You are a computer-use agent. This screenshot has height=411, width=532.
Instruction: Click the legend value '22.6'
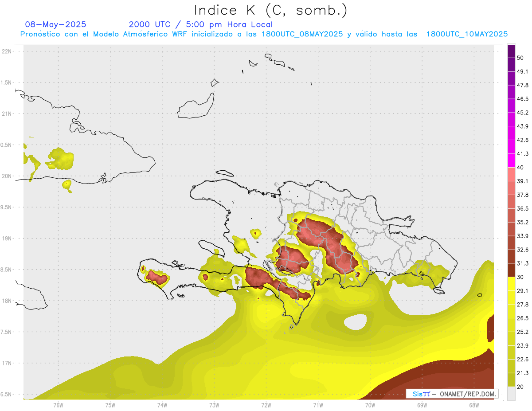coord(522,360)
